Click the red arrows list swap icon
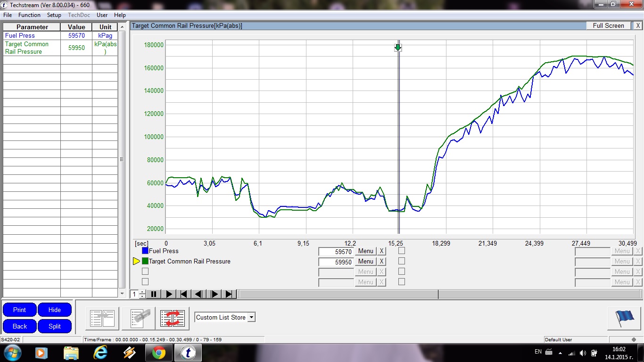The image size is (644, 362). click(x=172, y=318)
